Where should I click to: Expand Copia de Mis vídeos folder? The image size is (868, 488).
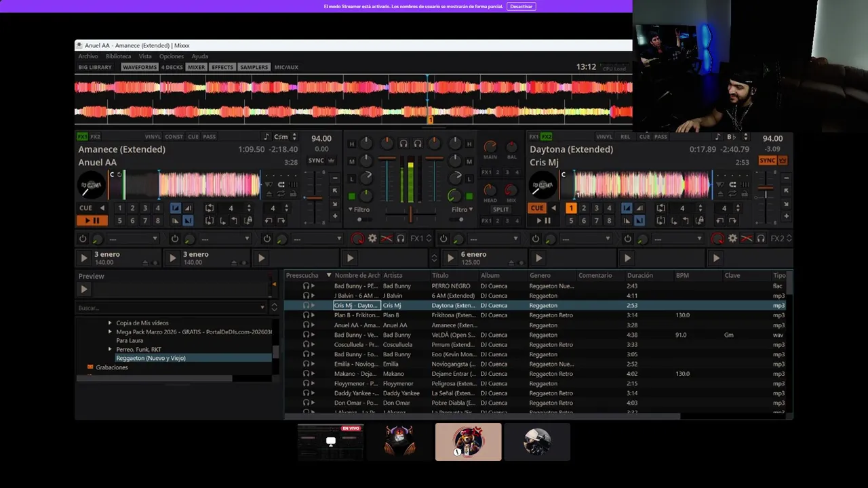click(110, 323)
